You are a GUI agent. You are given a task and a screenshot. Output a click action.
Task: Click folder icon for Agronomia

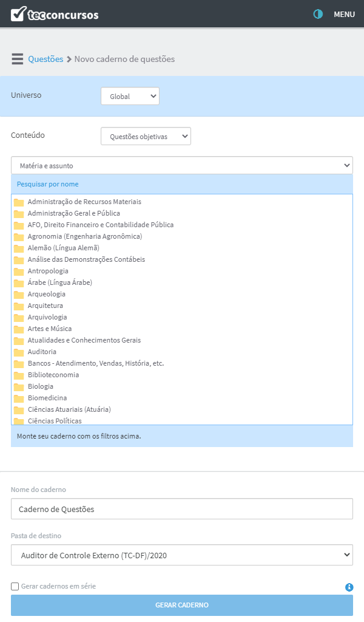click(x=19, y=237)
